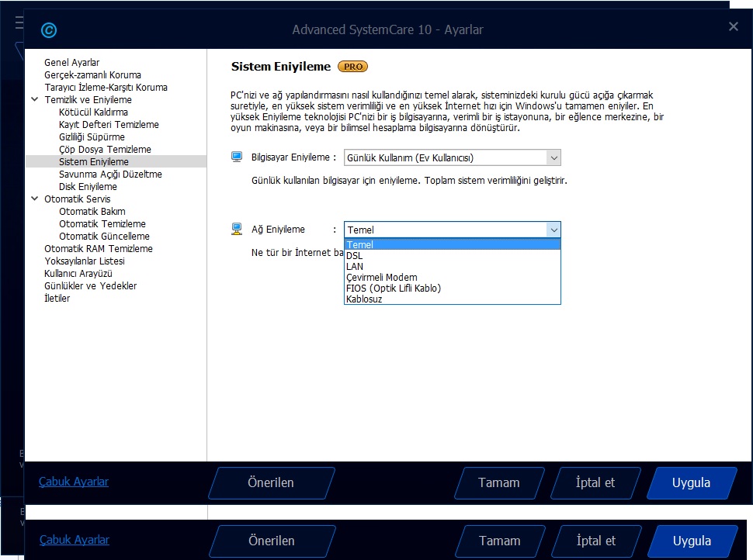Open Tarayıcı İzleme-Karşıtı Koruma settings

click(x=106, y=88)
